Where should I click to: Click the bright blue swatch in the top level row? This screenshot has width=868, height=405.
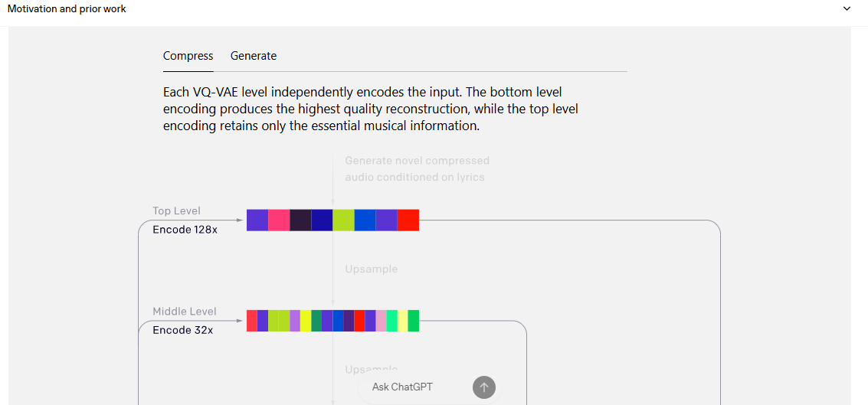pyautogui.click(x=365, y=220)
